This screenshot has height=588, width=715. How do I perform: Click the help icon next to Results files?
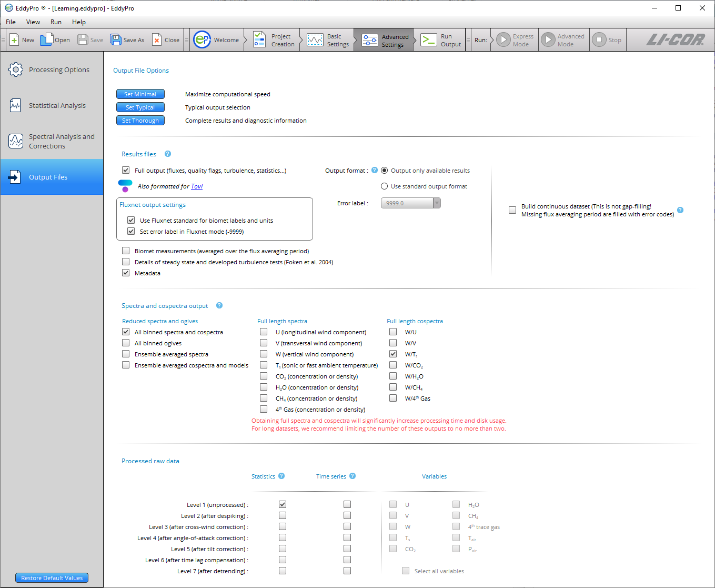[x=168, y=154]
